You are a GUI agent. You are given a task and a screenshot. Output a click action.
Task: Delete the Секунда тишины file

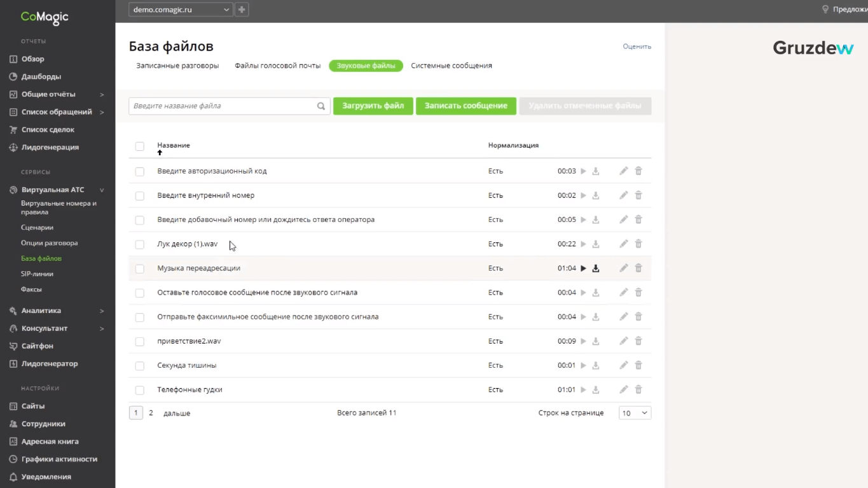pos(638,365)
